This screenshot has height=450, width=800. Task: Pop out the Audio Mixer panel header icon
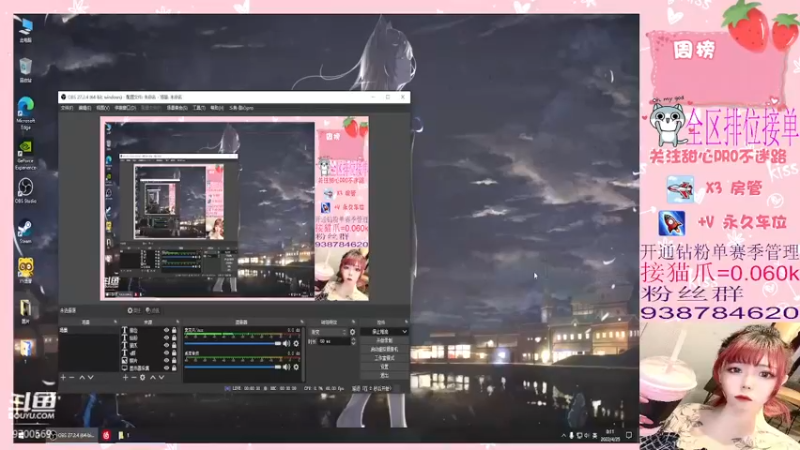point(302,322)
